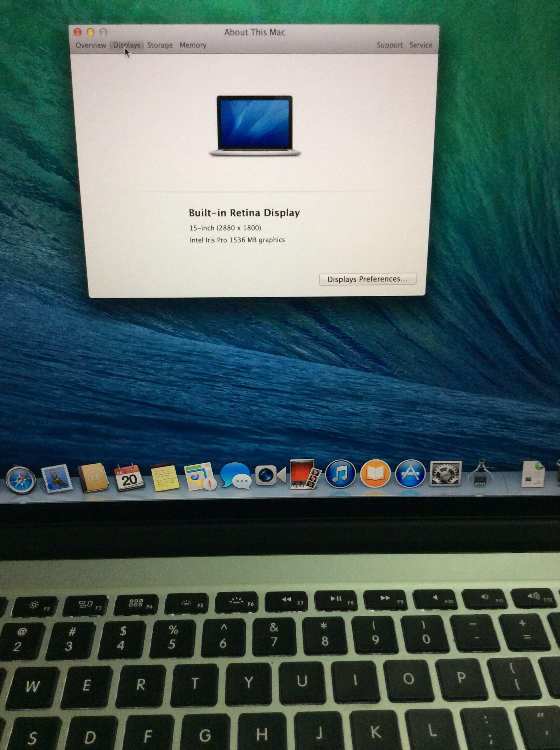Switch to the Overview tab
Viewport: 560px width, 750px height.
(x=91, y=45)
